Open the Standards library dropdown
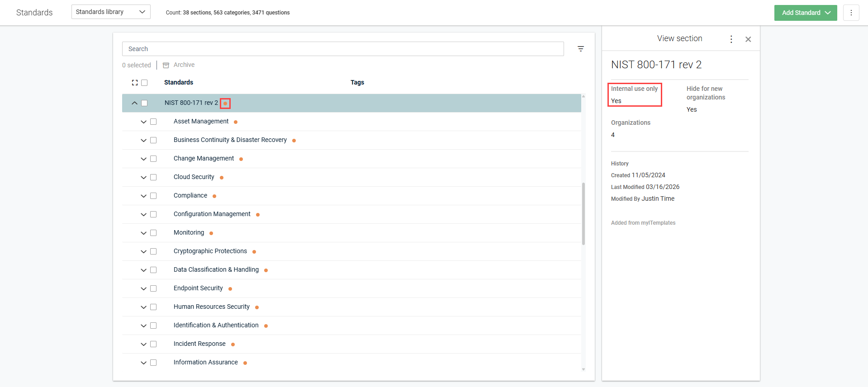 111,12
